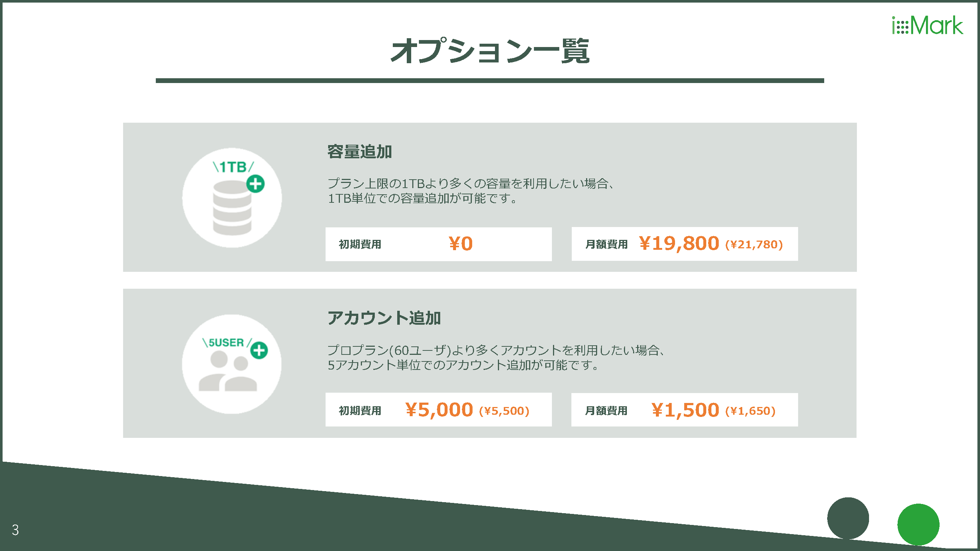Click the 容量追加 heading
This screenshot has height=551, width=980.
tap(359, 151)
